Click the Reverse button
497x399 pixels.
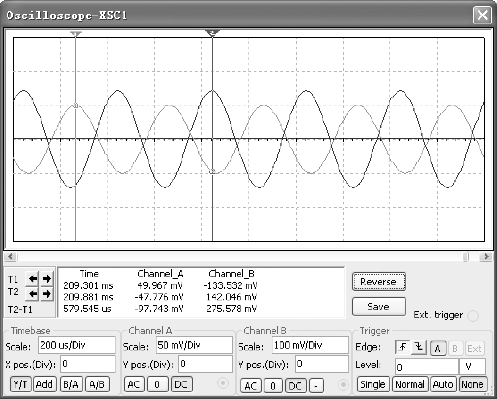point(379,282)
